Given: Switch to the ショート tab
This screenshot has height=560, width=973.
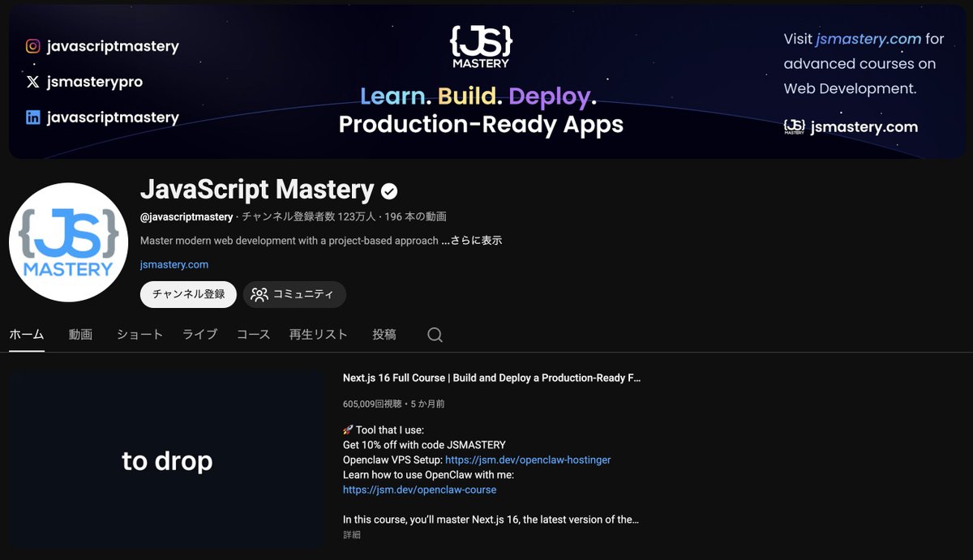Looking at the screenshot, I should [x=139, y=334].
